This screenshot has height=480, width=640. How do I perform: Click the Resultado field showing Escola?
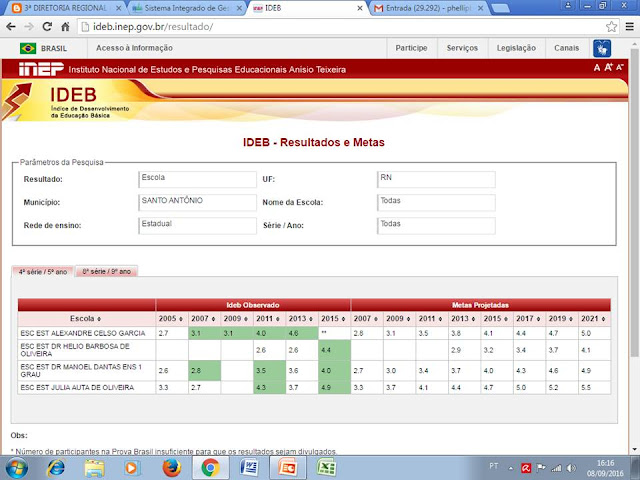click(198, 179)
